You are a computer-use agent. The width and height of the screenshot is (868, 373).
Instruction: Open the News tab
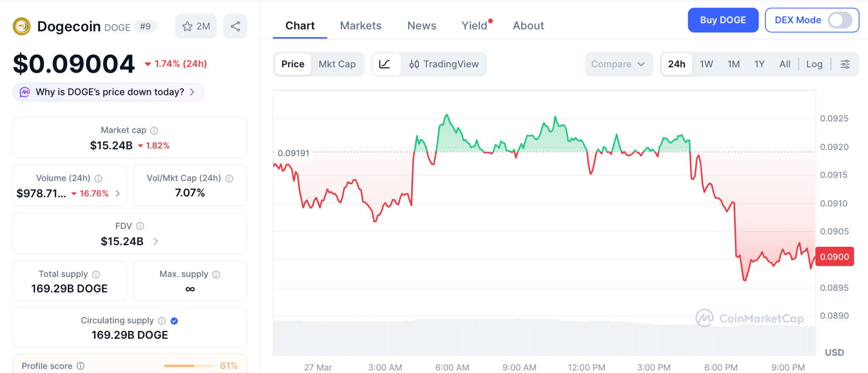pyautogui.click(x=421, y=26)
